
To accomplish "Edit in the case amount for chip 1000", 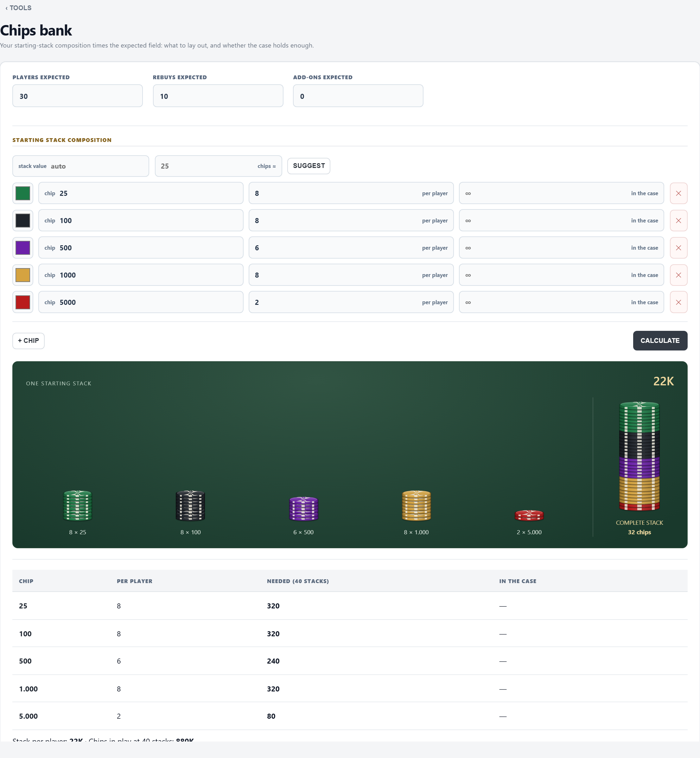I will 561,275.
